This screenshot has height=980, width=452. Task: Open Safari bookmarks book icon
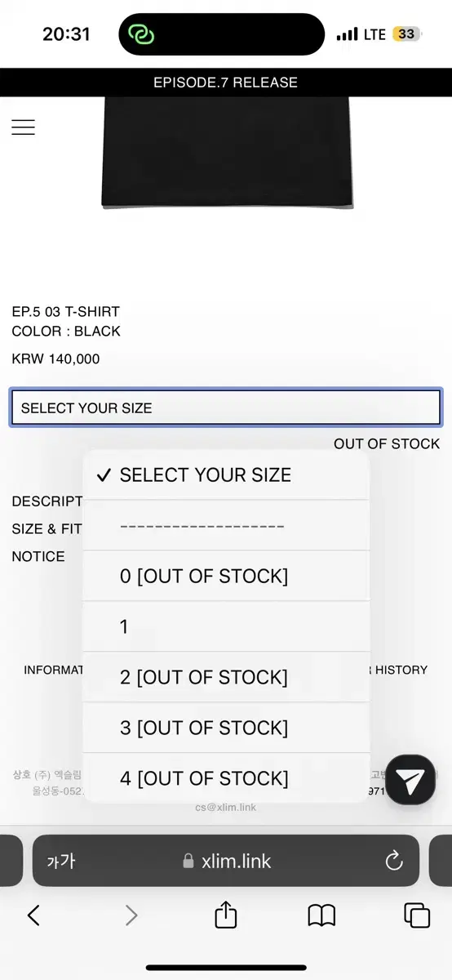click(x=321, y=915)
